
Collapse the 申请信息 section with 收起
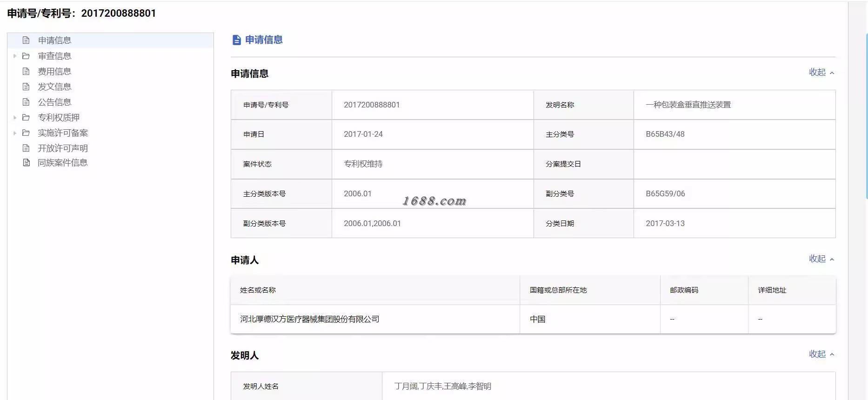(x=821, y=72)
